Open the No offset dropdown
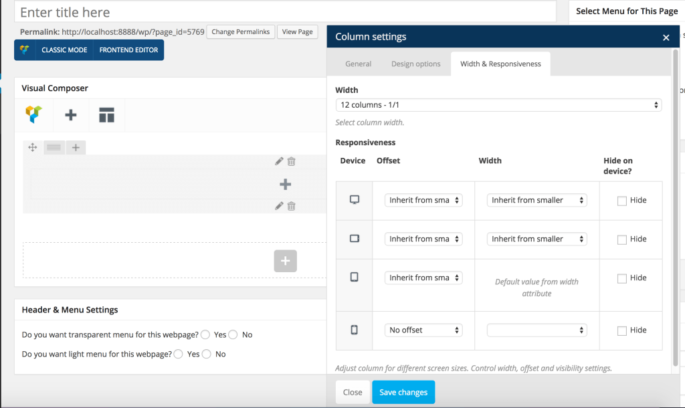Screen dimensions: 685x408 (x=423, y=330)
